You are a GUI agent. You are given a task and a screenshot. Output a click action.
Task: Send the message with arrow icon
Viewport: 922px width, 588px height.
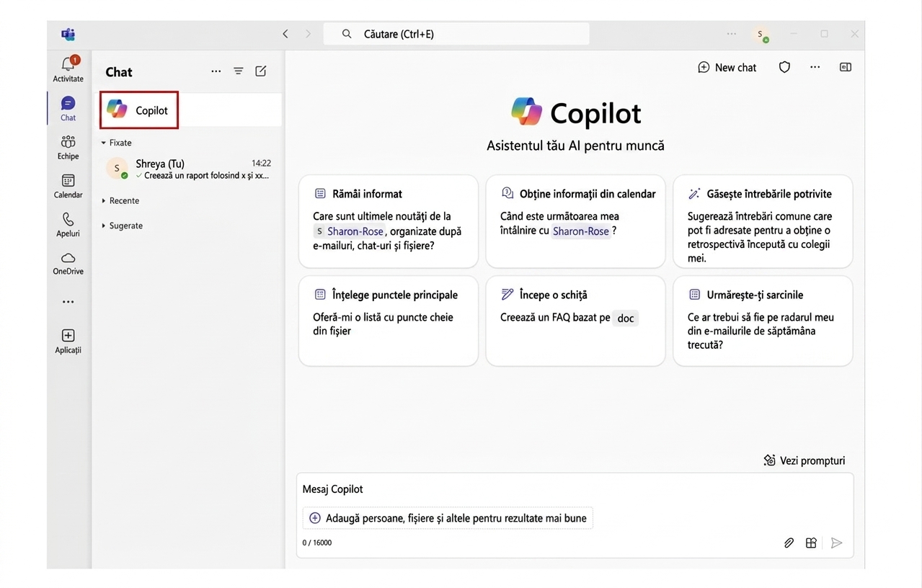836,543
